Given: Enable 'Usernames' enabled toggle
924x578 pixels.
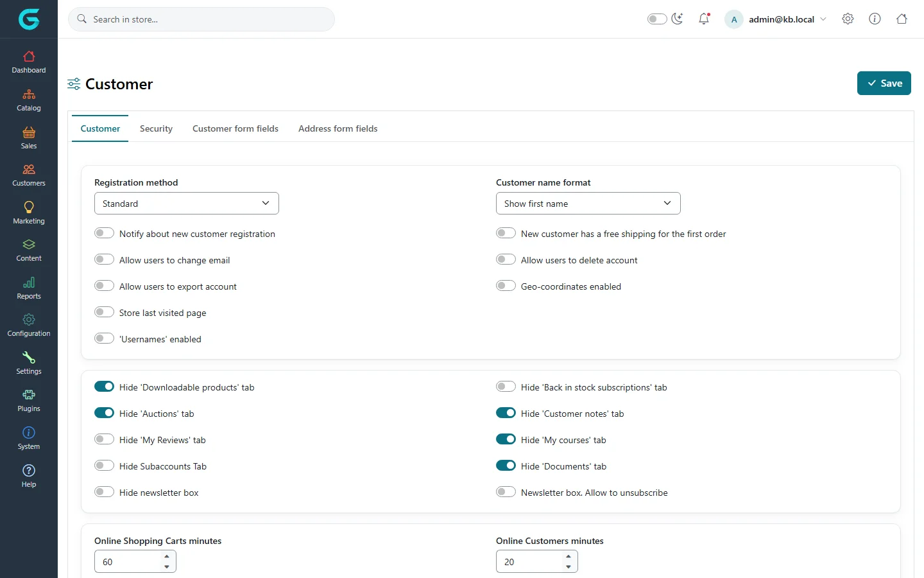Looking at the screenshot, I should (104, 338).
